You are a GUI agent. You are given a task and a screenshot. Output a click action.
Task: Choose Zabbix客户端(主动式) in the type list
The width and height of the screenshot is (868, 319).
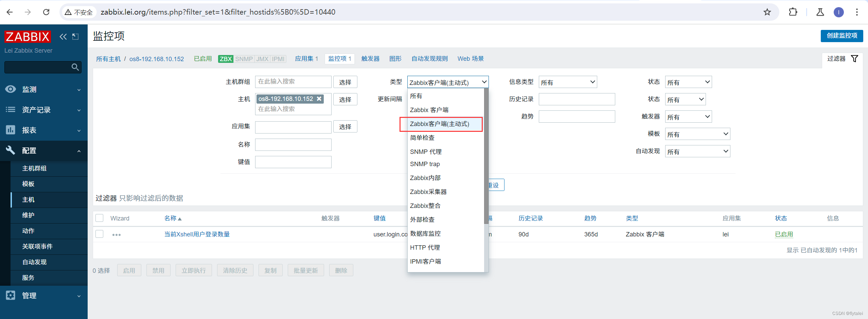(x=446, y=124)
